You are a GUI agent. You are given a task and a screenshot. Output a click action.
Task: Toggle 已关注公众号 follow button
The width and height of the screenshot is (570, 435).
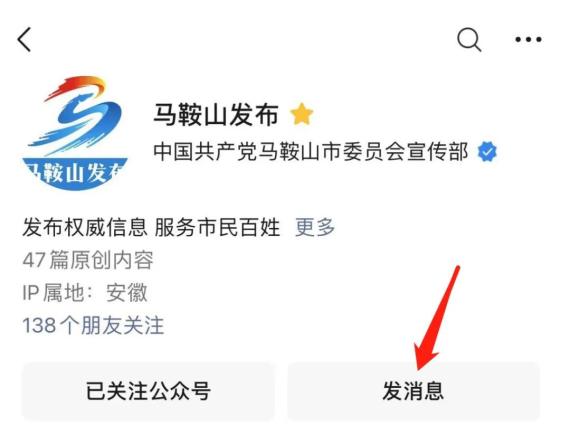148,391
